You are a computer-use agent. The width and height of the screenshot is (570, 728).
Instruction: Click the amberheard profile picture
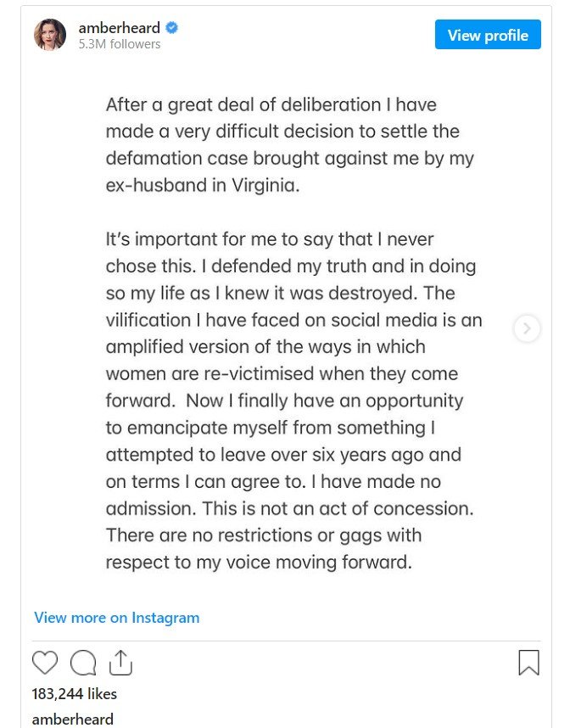click(x=50, y=35)
